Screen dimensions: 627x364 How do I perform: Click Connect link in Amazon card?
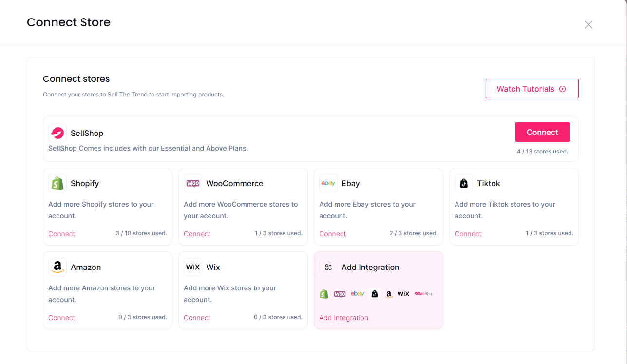pos(62,318)
